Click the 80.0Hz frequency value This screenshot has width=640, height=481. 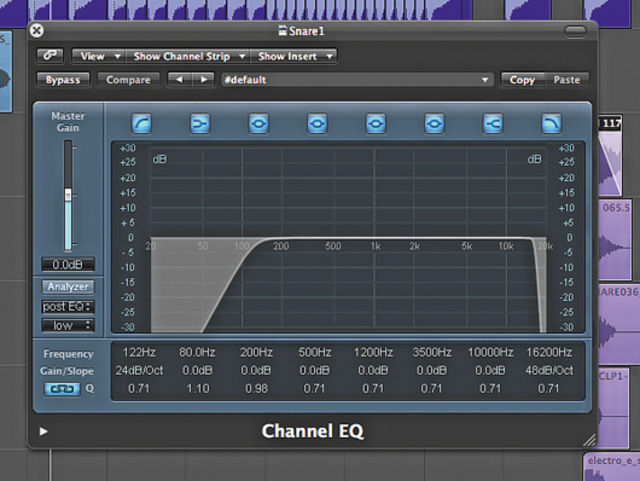(198, 352)
